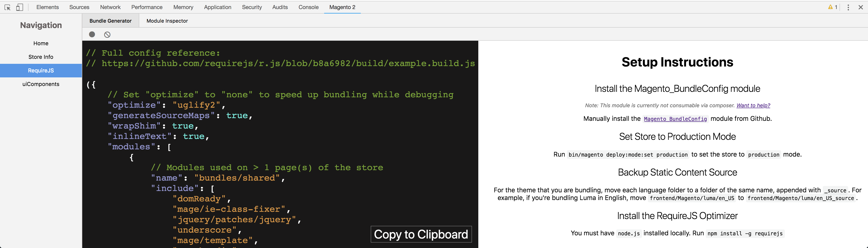Open uiComponents in Navigation
This screenshot has width=868, height=248.
(x=41, y=84)
